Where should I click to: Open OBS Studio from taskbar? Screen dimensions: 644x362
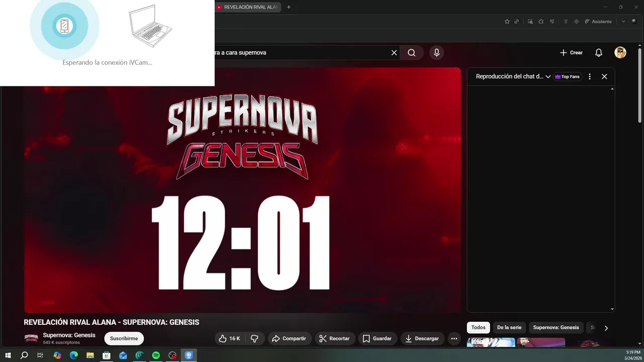pos(173,355)
